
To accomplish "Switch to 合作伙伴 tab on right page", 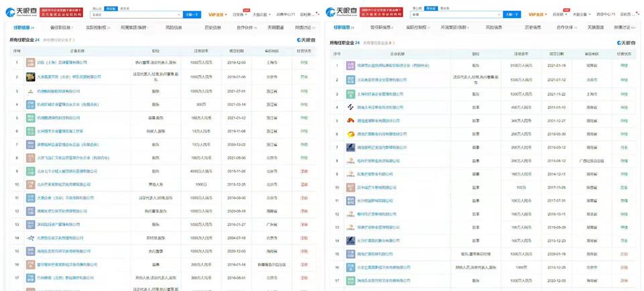I will 566,28.
